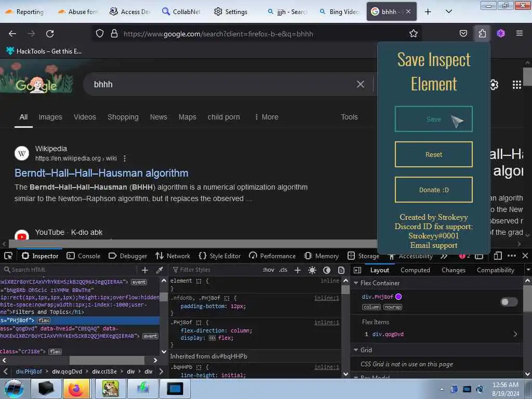Open the Google apps grid

tap(517, 85)
